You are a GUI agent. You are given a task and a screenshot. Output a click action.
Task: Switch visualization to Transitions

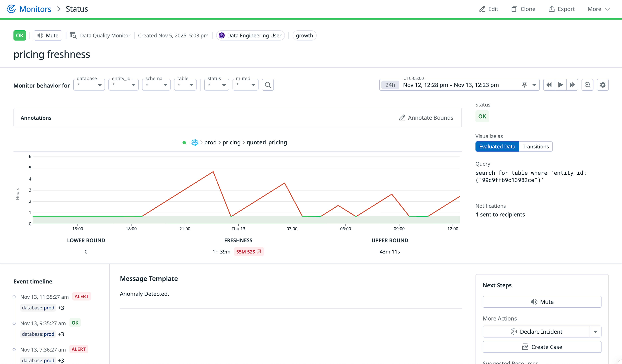[536, 146]
